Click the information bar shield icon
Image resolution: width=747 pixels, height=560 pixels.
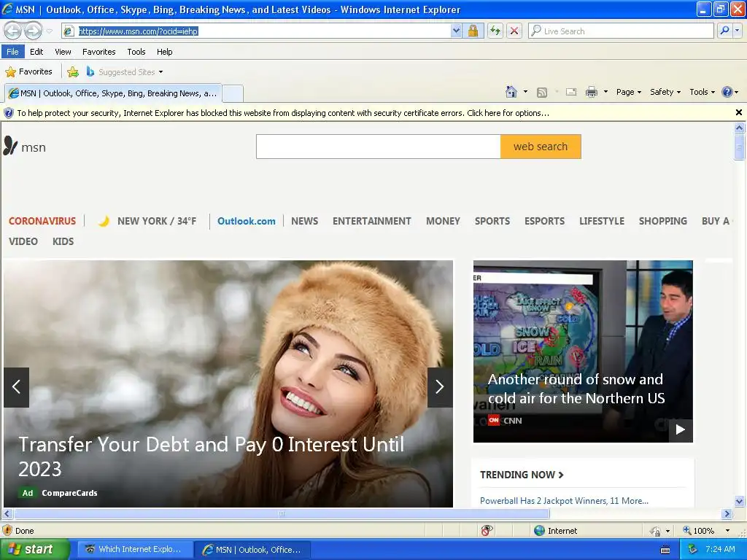(9, 113)
